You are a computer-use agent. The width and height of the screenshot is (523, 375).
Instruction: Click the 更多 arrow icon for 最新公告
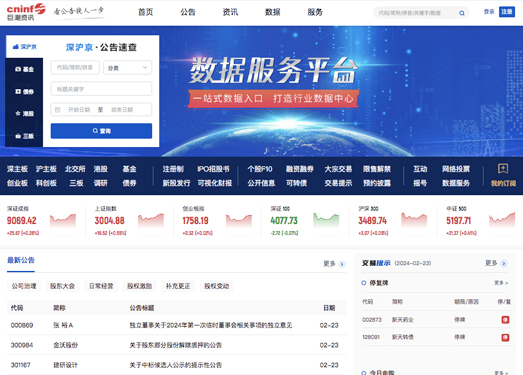(x=342, y=264)
